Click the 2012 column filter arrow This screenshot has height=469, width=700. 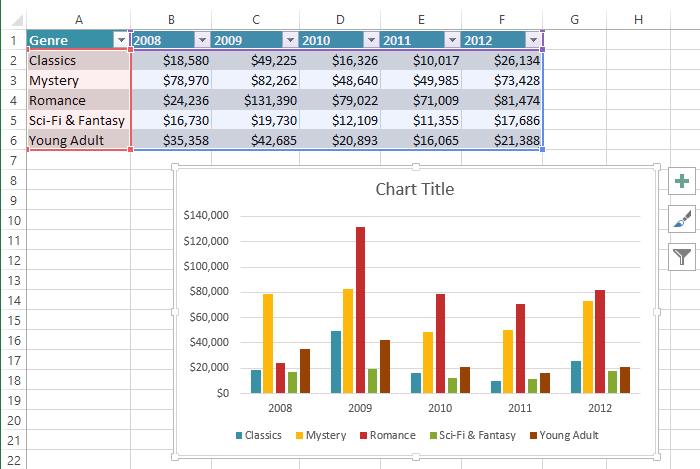[533, 40]
